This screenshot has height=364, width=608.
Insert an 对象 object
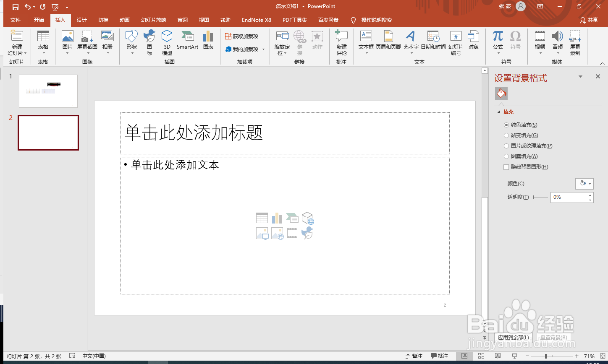click(474, 40)
